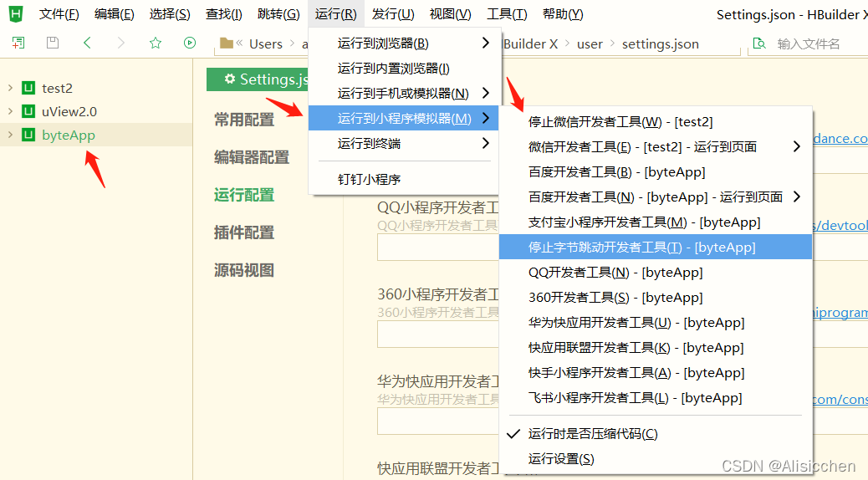868x480 pixels.
Task: Click the folder icon in breadcrumb
Action: pos(226,43)
